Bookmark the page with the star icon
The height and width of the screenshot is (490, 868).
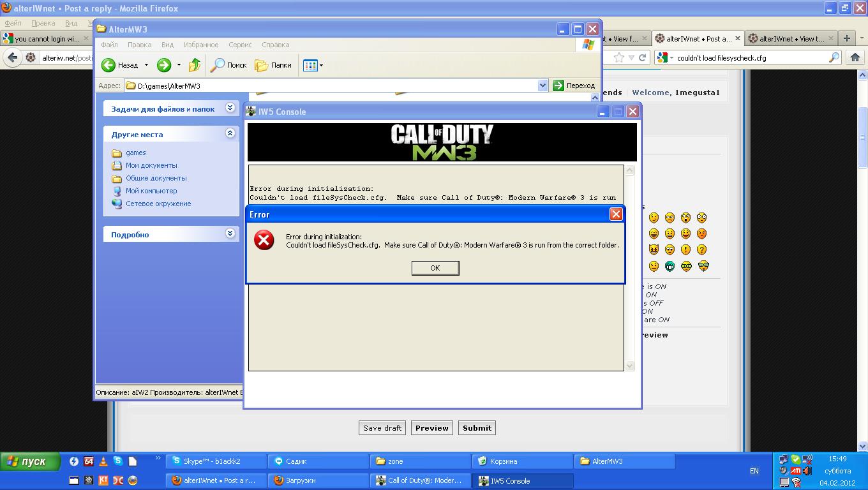(618, 57)
